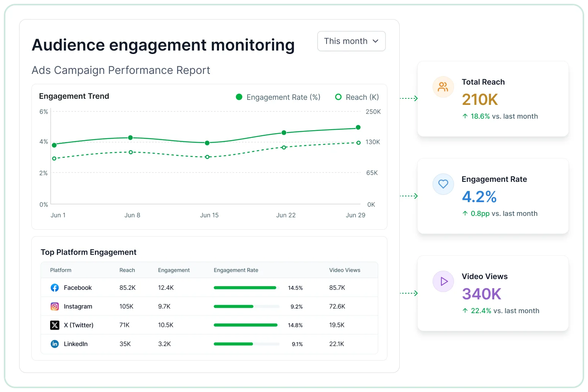Click Instagram video views 72.6K
The height and width of the screenshot is (392, 588).
337,306
